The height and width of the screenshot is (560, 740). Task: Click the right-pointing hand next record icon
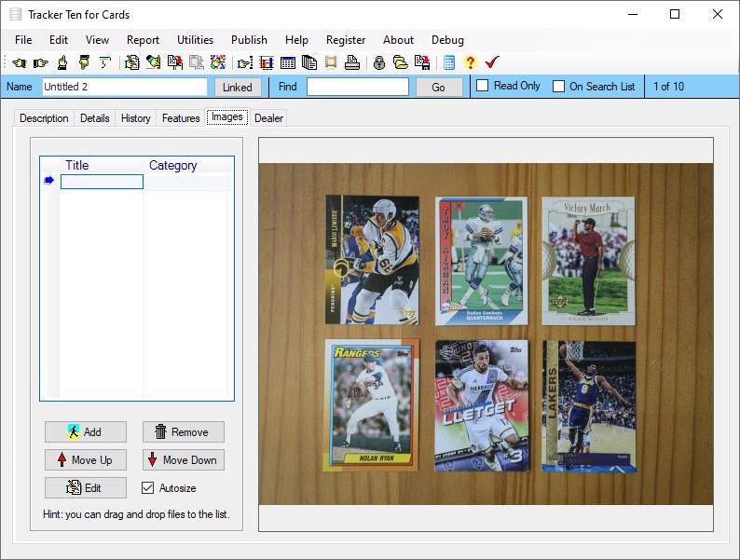point(41,62)
